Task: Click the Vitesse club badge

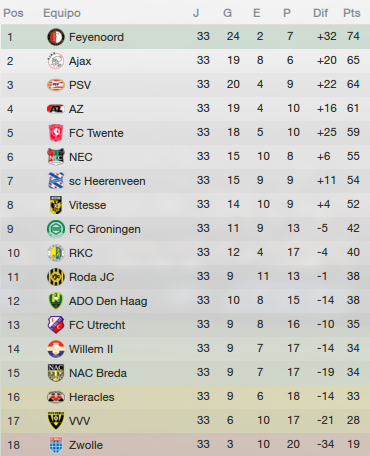Action: pos(56,205)
